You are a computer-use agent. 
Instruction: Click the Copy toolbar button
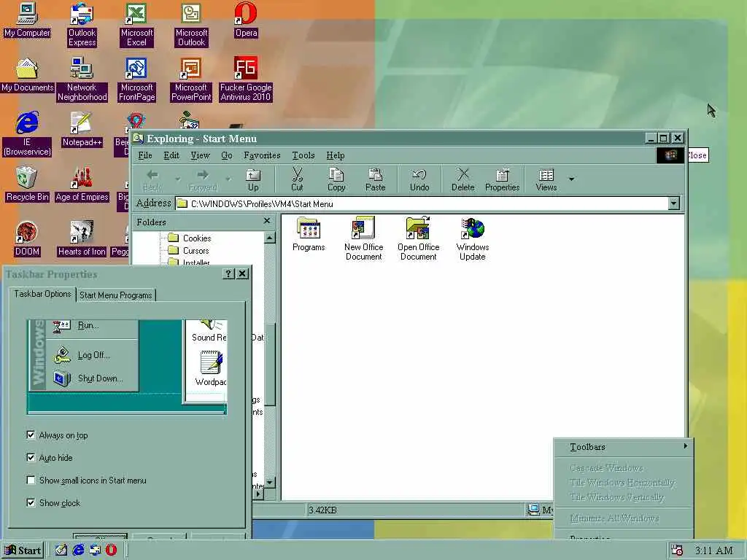[336, 180]
